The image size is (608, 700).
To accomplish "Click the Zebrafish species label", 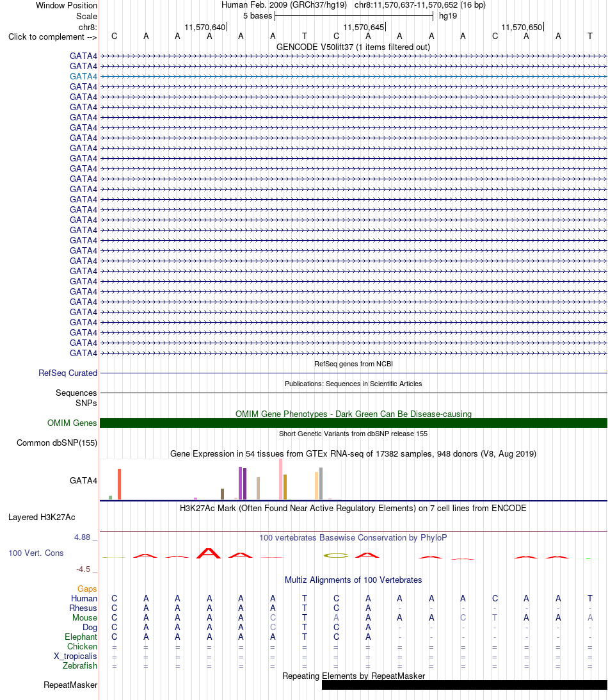I will tap(80, 665).
